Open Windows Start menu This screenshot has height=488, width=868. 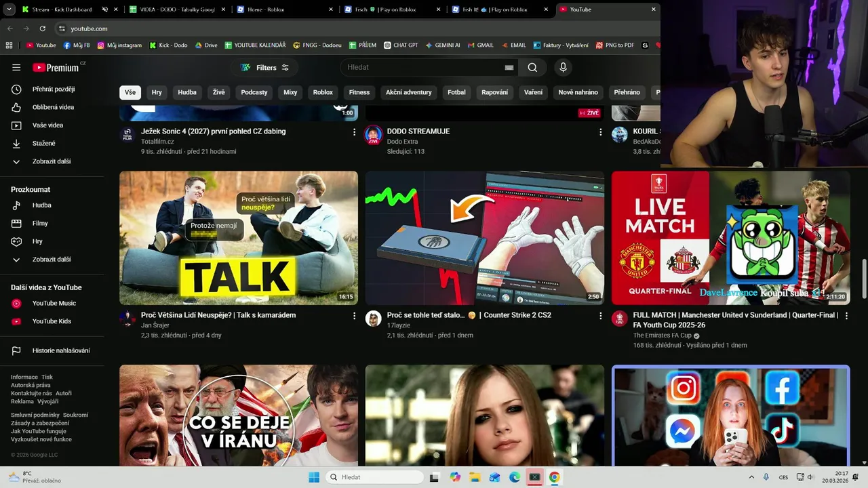point(314,477)
